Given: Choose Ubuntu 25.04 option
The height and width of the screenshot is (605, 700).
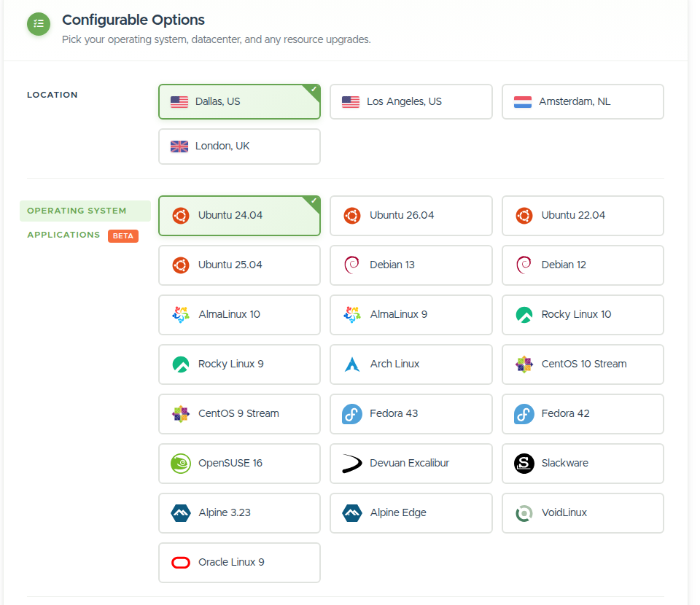Looking at the screenshot, I should tap(239, 265).
